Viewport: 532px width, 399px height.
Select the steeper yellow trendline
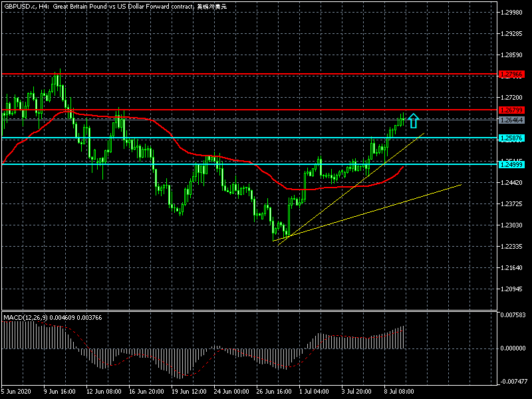(351, 190)
